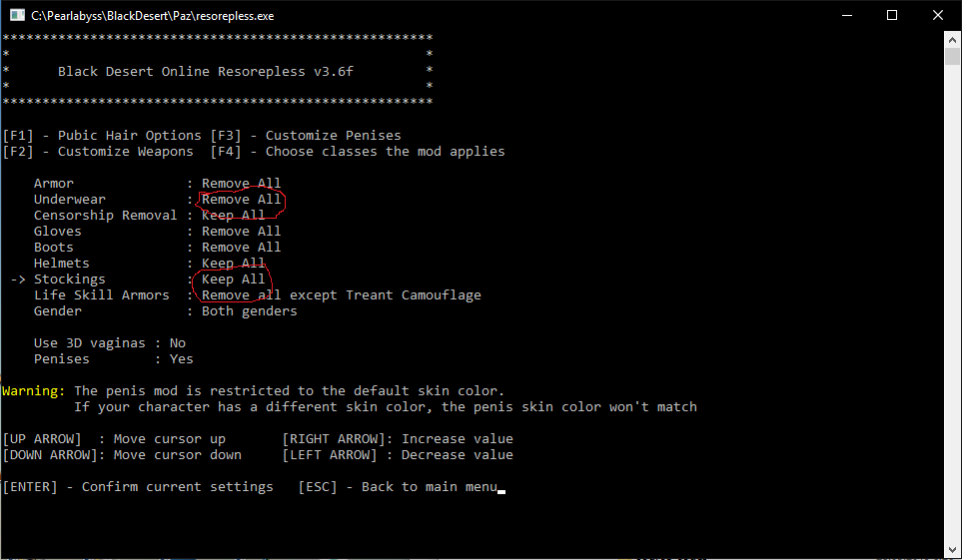
Task: Click the circled Stockings Keep All value
Action: click(x=233, y=280)
